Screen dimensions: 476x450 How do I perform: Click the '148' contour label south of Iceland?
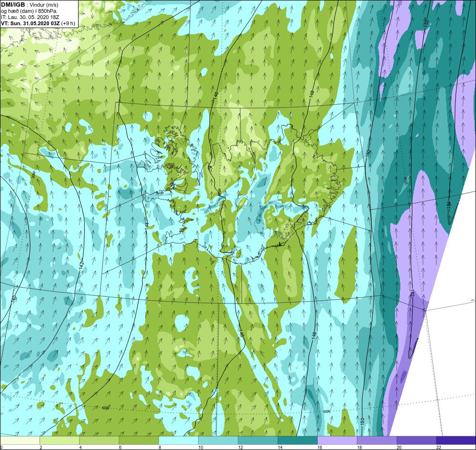[x=314, y=336]
